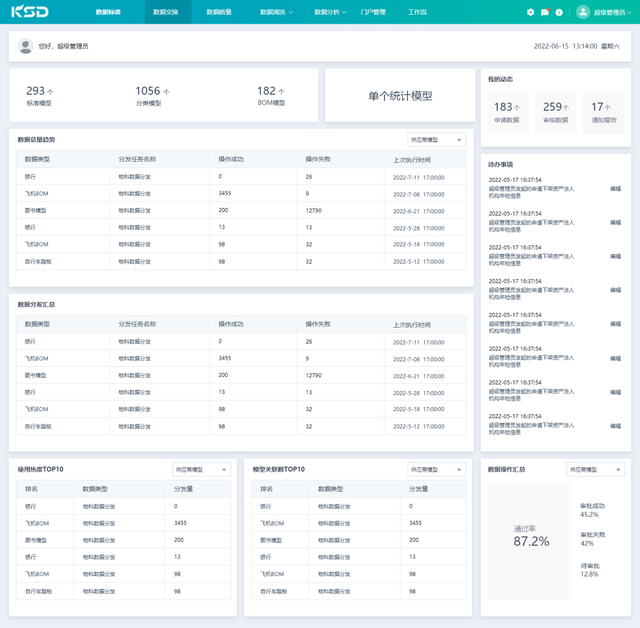Click the gray user avatar in greeting bar

coord(26,46)
